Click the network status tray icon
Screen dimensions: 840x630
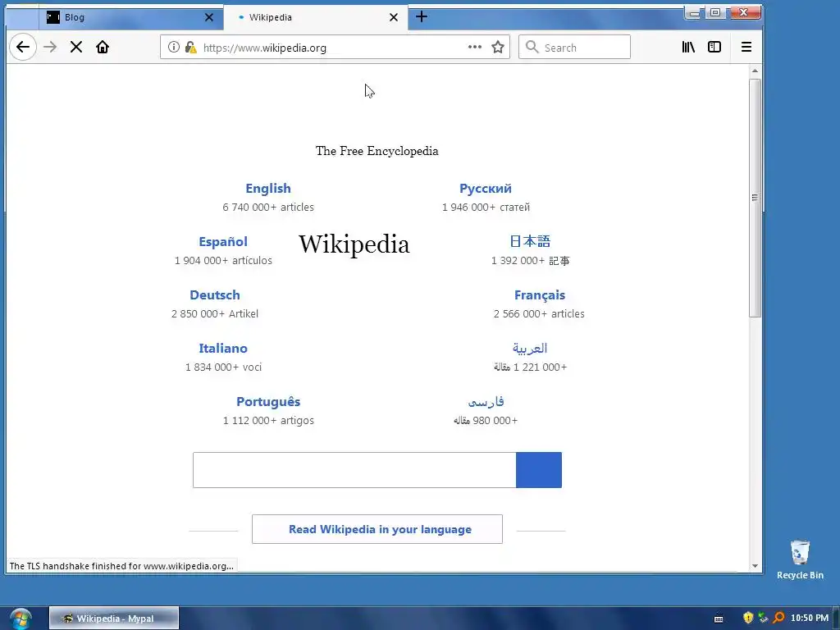coord(763,618)
